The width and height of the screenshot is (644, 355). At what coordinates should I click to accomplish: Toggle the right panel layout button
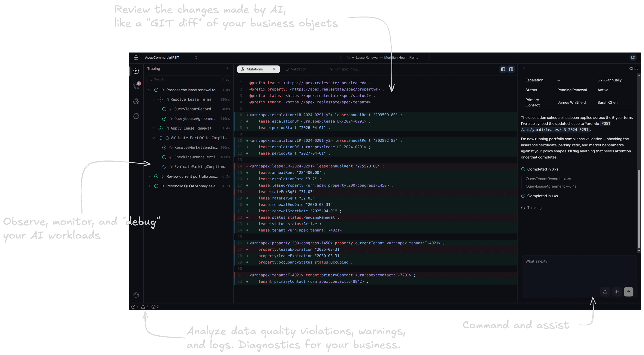point(511,69)
